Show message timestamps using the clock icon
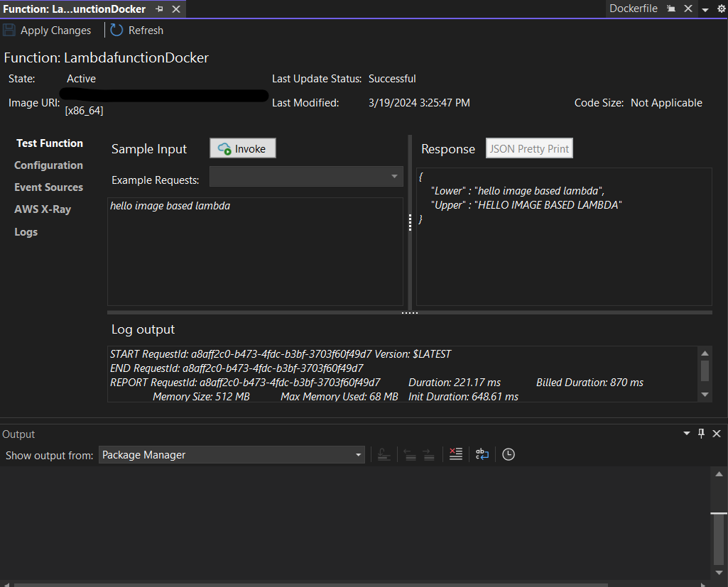The width and height of the screenshot is (728, 587). coord(508,454)
